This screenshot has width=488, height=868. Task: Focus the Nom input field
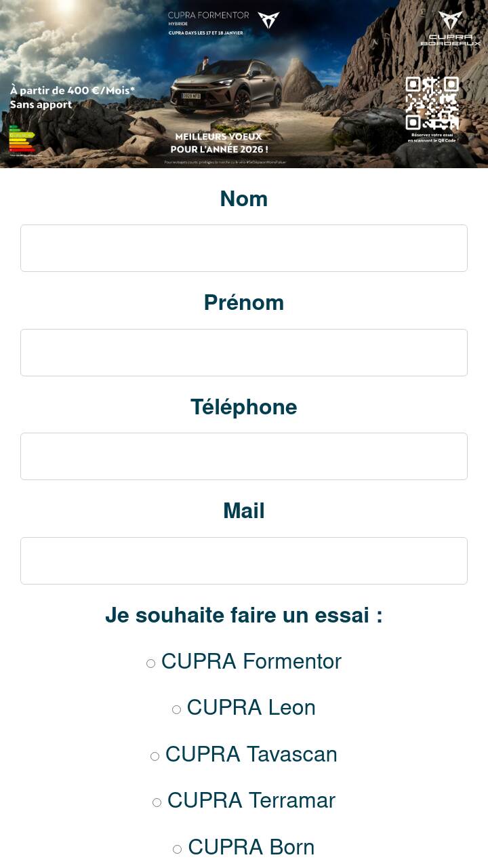click(244, 248)
